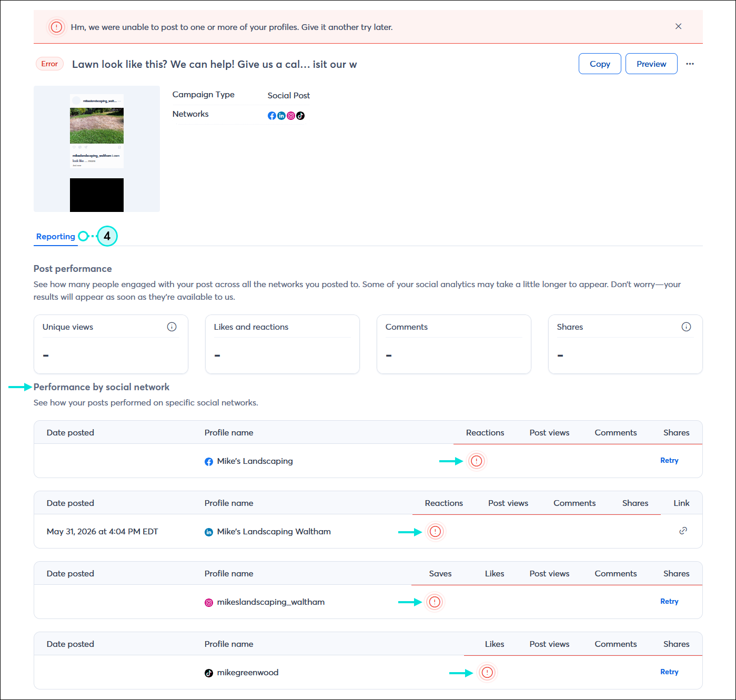Click the warning icon in the error banner
This screenshot has height=700, width=736.
(x=56, y=27)
